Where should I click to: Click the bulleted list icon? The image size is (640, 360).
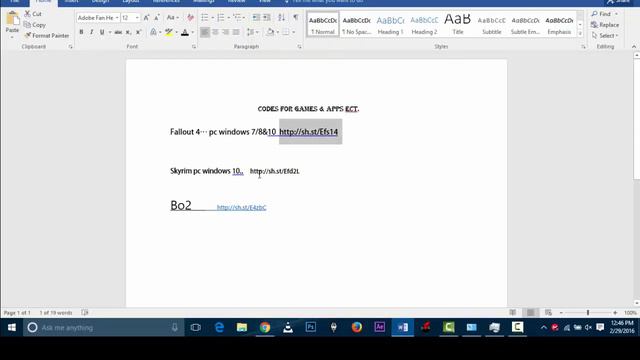[x=205, y=18]
